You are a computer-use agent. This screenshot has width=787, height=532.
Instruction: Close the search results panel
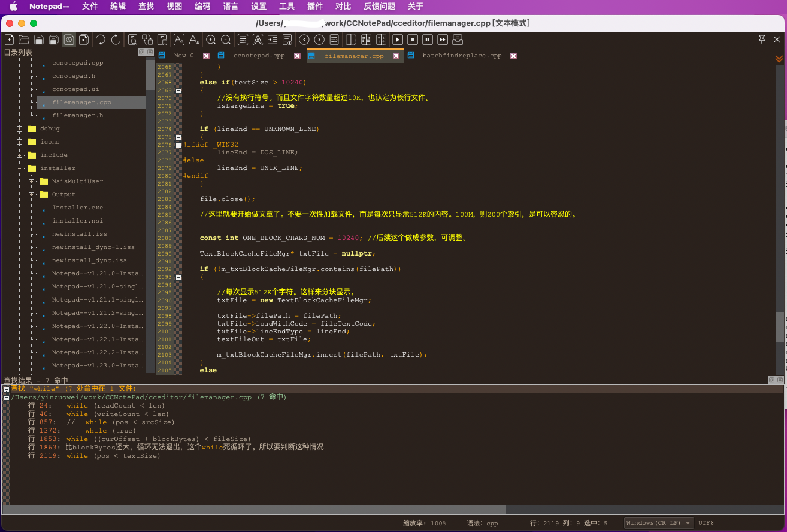tap(780, 380)
